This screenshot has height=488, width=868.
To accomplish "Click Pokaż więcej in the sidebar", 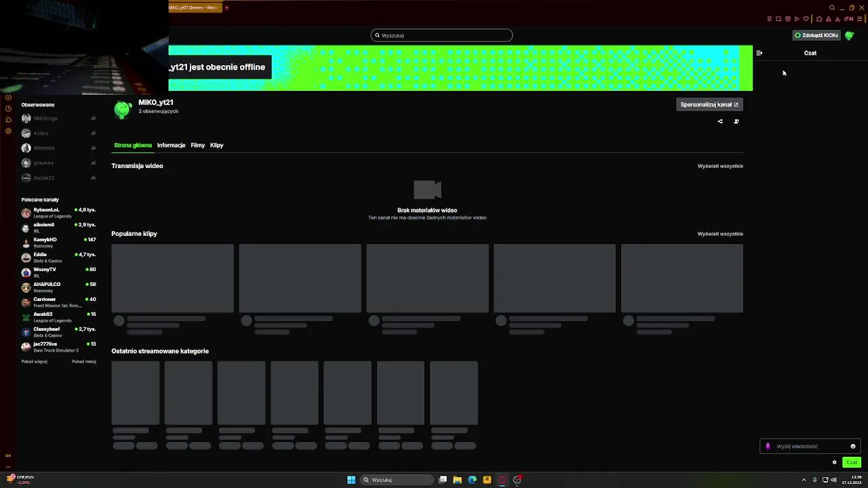I will point(34,362).
